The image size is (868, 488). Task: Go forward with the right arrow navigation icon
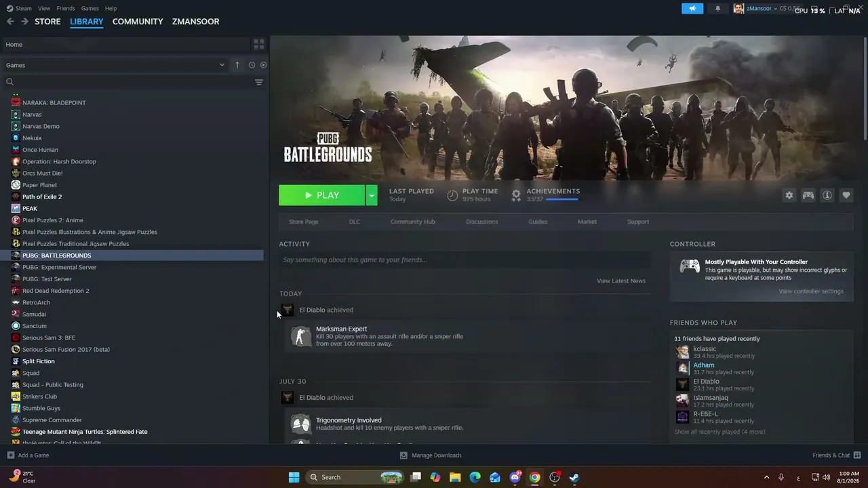coord(24,22)
